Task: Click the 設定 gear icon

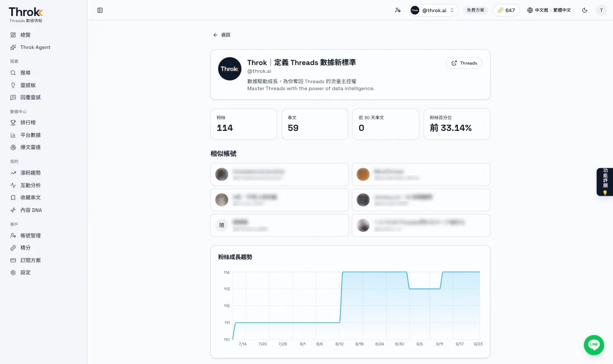Action: coord(13,273)
